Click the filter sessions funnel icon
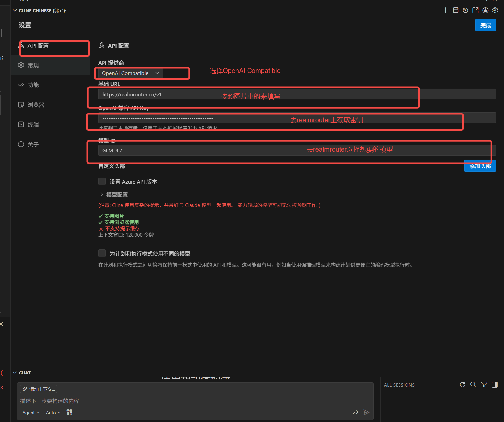 tap(484, 385)
